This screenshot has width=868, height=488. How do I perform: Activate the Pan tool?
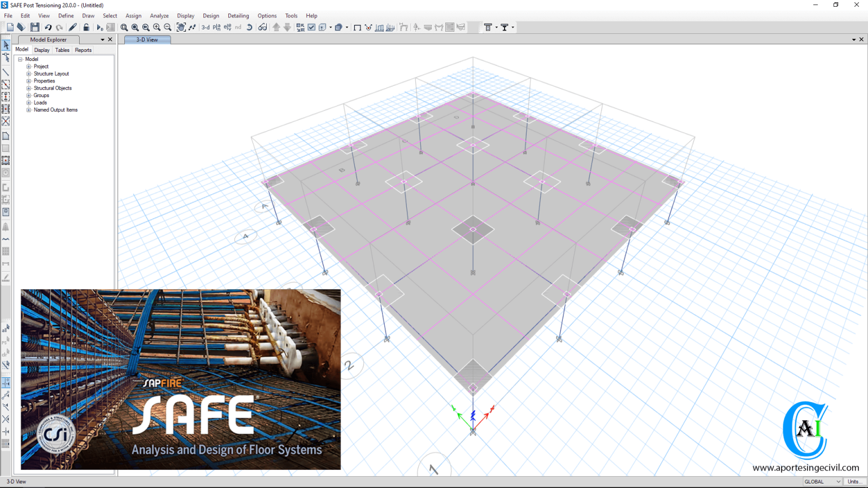(x=182, y=27)
